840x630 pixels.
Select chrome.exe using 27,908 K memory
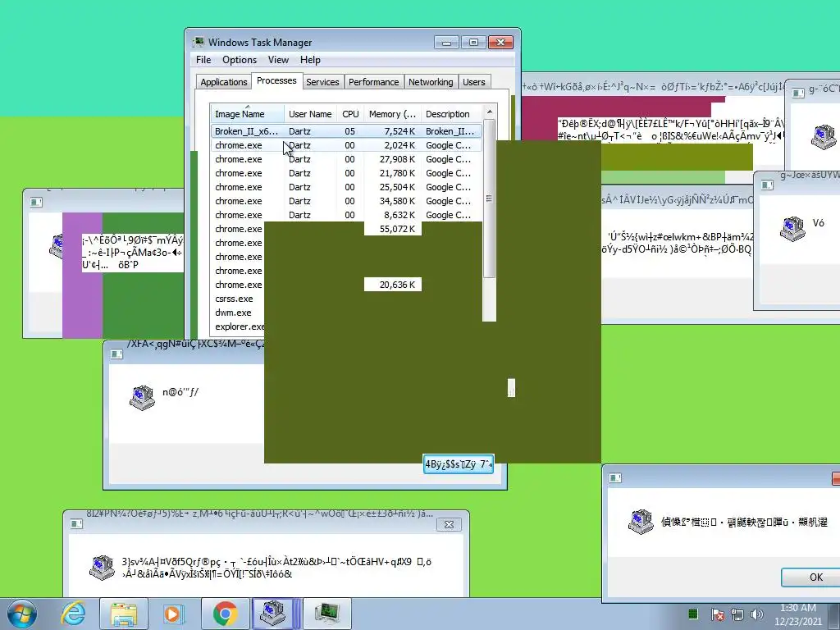pyautogui.click(x=346, y=159)
